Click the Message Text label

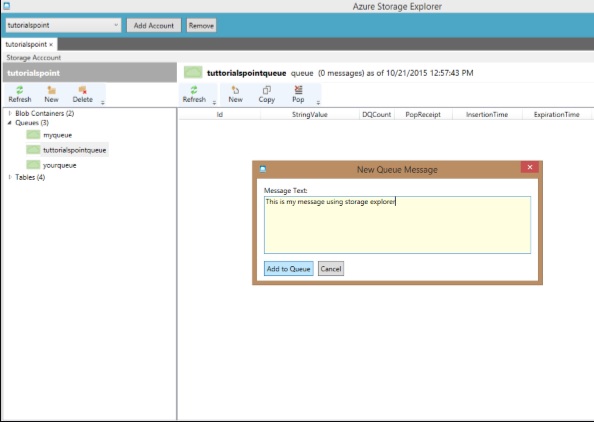tap(286, 191)
